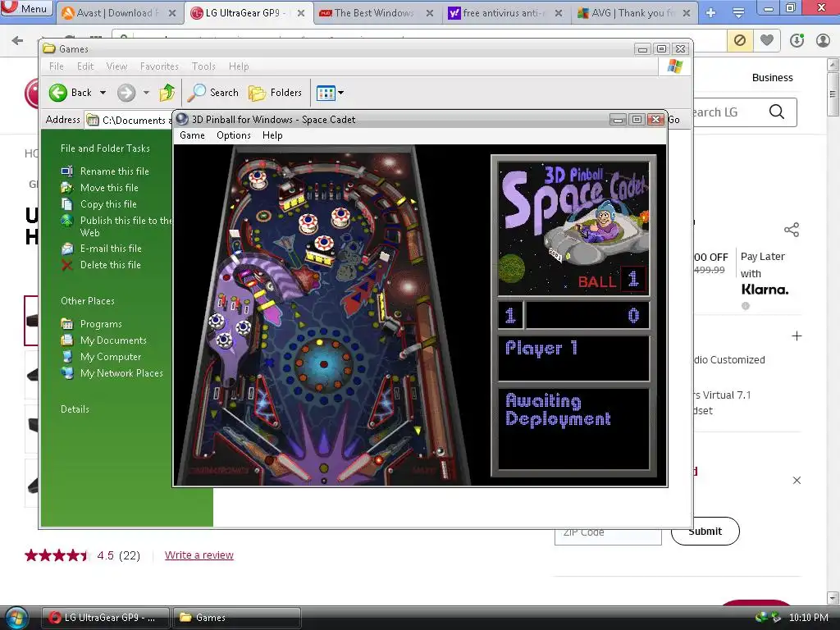Screen dimensions: 840x630
Task: Click the Business link on LG page
Action: pos(772,78)
